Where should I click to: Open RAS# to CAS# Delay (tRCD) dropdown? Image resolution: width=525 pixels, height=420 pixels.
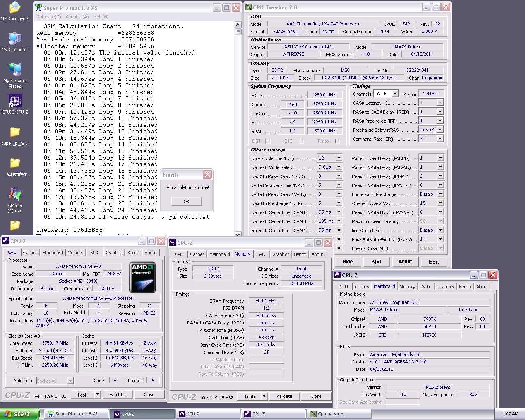pyautogui.click(x=440, y=112)
